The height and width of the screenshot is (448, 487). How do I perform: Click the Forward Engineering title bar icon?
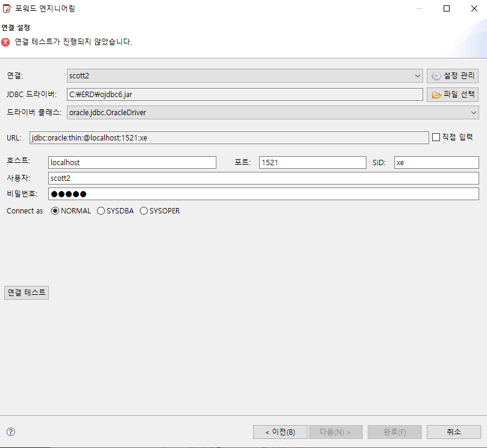7,8
